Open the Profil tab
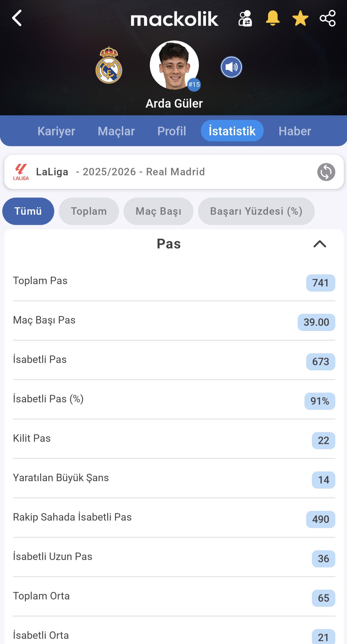 tap(172, 131)
